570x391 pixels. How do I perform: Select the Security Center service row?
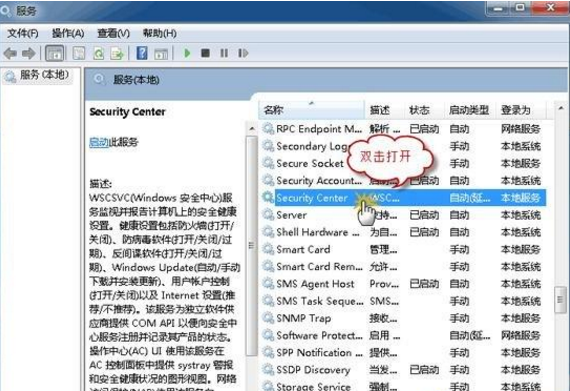tap(404, 198)
